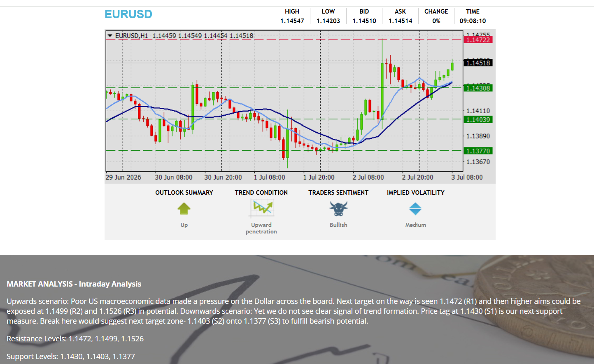This screenshot has width=594, height=364.
Task: Click the 1.14110 price axis label
Action: (478, 111)
